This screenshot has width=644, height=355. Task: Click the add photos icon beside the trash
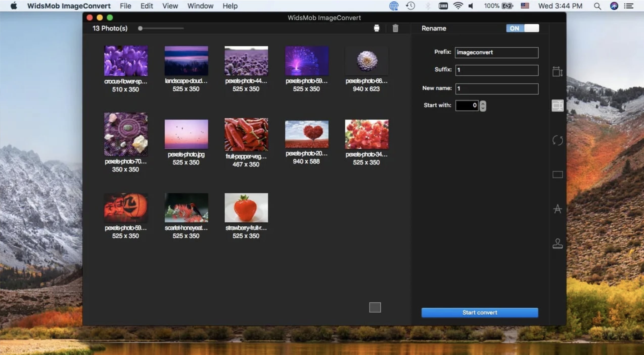pyautogui.click(x=377, y=28)
